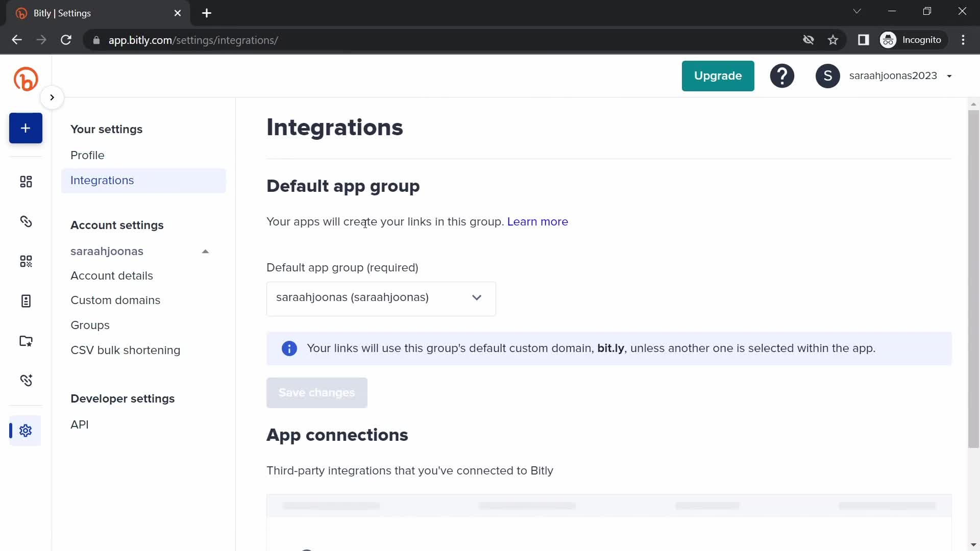This screenshot has height=551, width=980.
Task: Open the Links icon in sidebar
Action: (26, 221)
